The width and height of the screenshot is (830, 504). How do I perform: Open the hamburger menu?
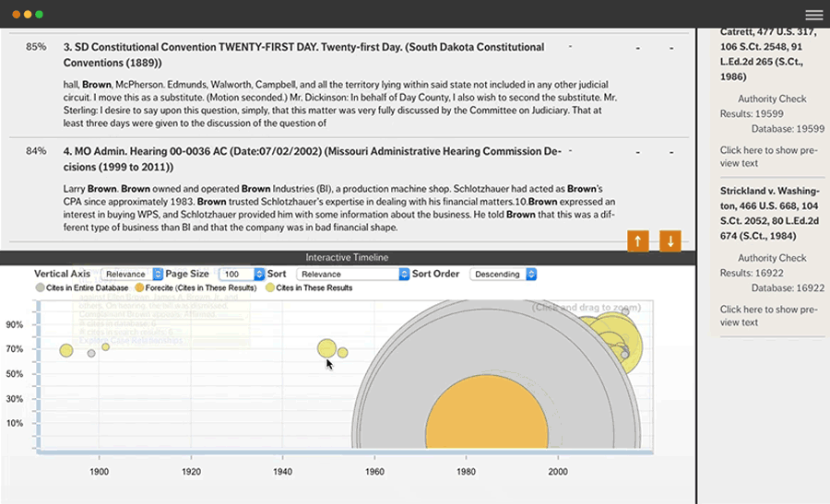813,15
